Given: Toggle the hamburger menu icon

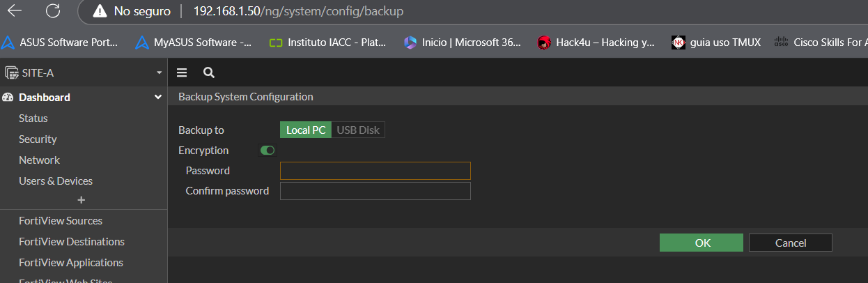Looking at the screenshot, I should pyautogui.click(x=182, y=72).
